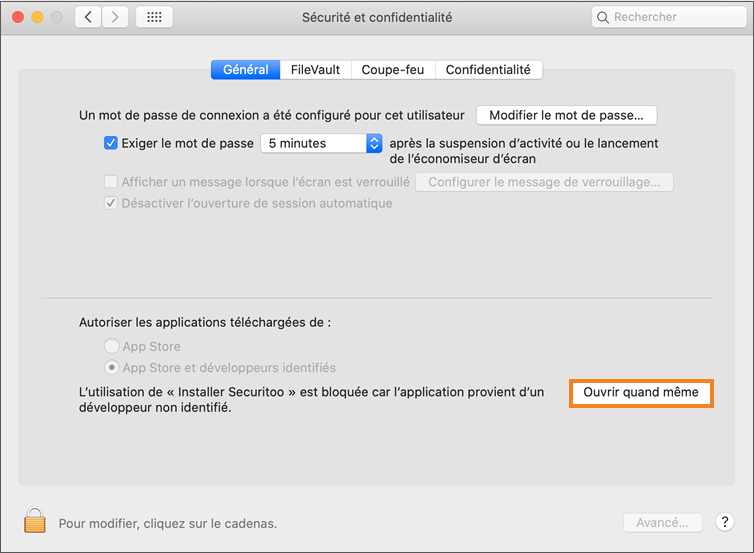Go back with the left chevron
This screenshot has width=754, height=553.
(x=88, y=17)
